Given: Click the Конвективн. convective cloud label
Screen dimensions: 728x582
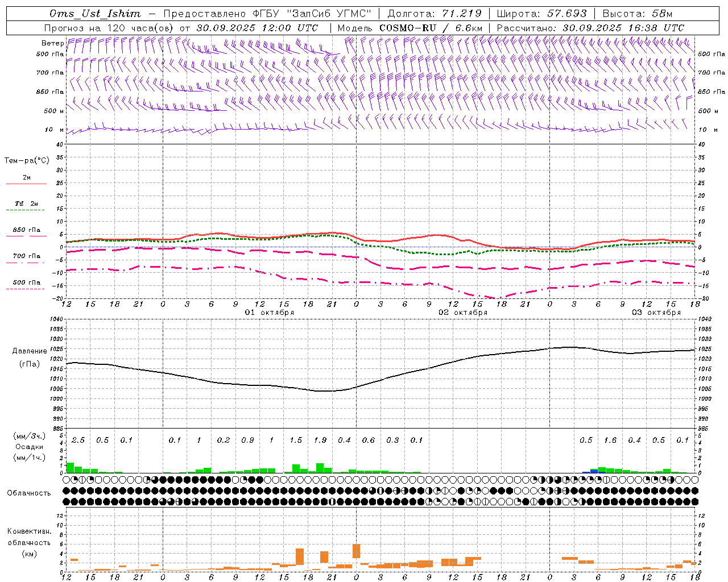Looking at the screenshot, I should (29, 531).
